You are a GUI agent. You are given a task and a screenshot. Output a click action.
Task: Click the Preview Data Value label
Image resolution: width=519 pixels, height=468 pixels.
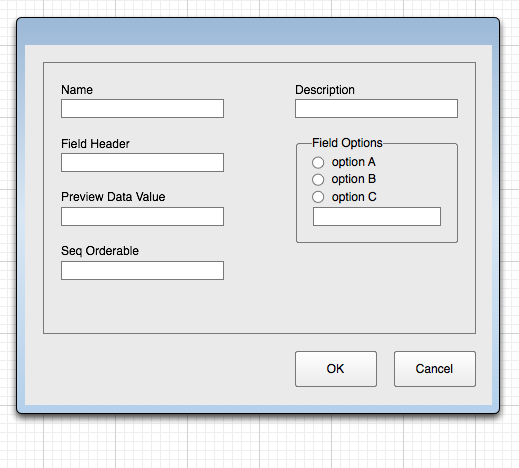[x=113, y=197]
